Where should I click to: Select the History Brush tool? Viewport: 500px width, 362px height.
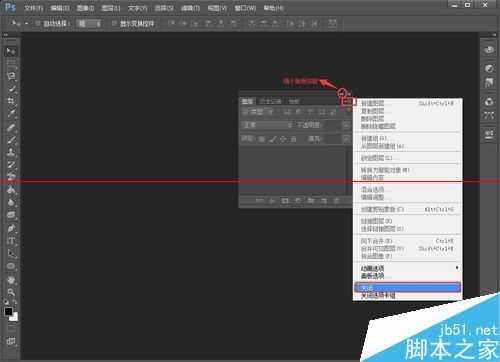click(11, 165)
